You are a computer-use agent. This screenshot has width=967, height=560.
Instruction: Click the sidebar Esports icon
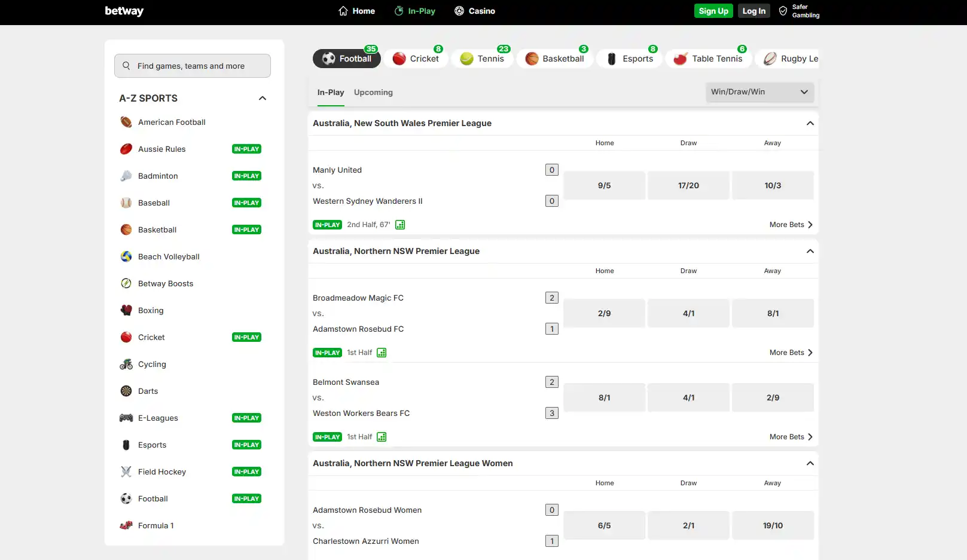pos(126,445)
